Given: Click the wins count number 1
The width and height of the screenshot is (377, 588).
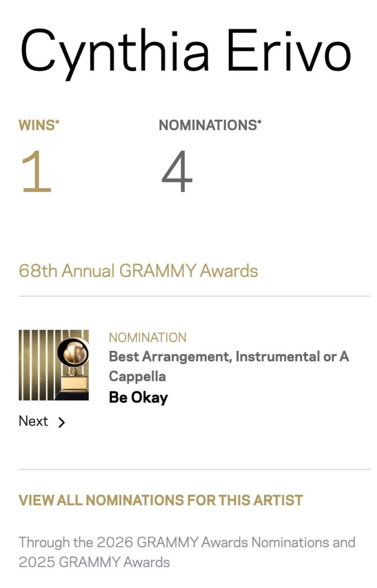Looking at the screenshot, I should [x=36, y=171].
